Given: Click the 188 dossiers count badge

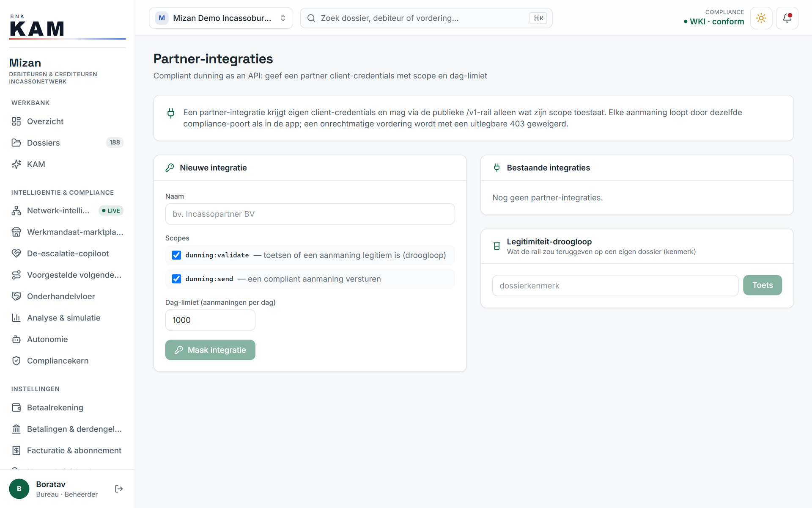Looking at the screenshot, I should 115,143.
